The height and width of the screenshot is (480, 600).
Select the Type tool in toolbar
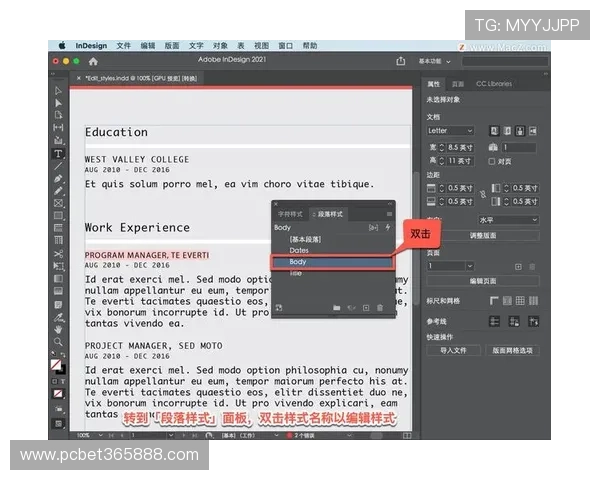(x=58, y=154)
